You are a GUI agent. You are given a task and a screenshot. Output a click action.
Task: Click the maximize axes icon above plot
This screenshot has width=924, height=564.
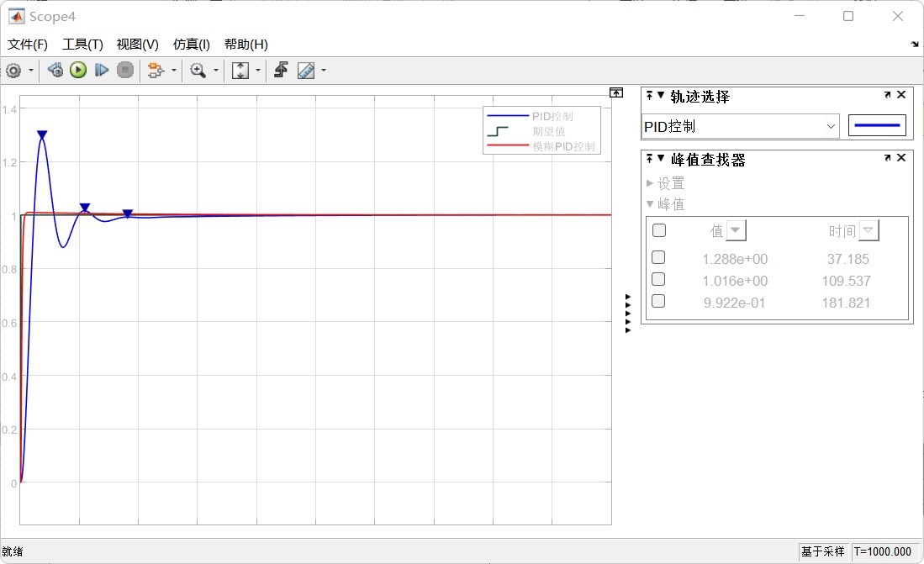coord(616,92)
